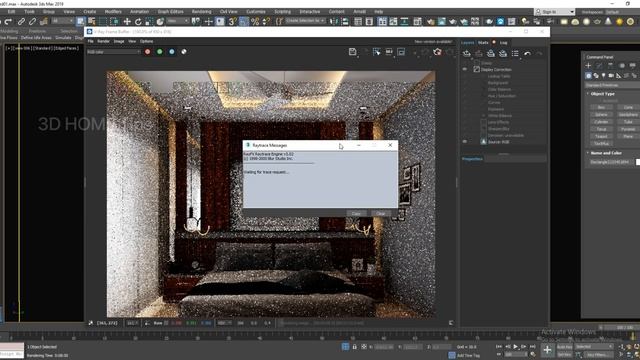Open the Standard Primitives dropdown

click(612, 85)
